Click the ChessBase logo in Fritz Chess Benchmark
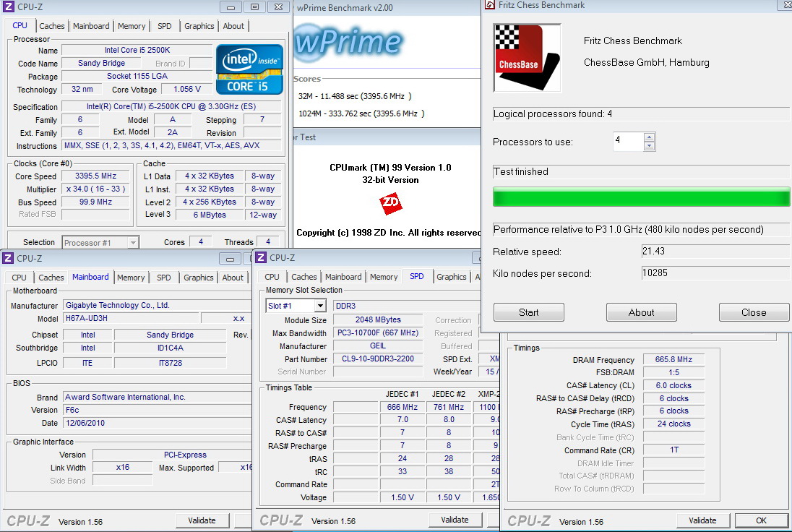 pos(528,58)
